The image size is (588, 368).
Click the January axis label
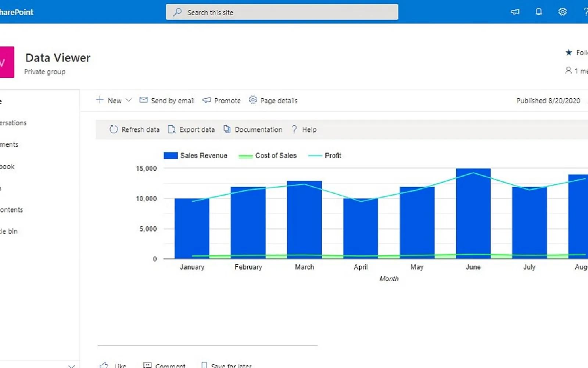(x=192, y=267)
